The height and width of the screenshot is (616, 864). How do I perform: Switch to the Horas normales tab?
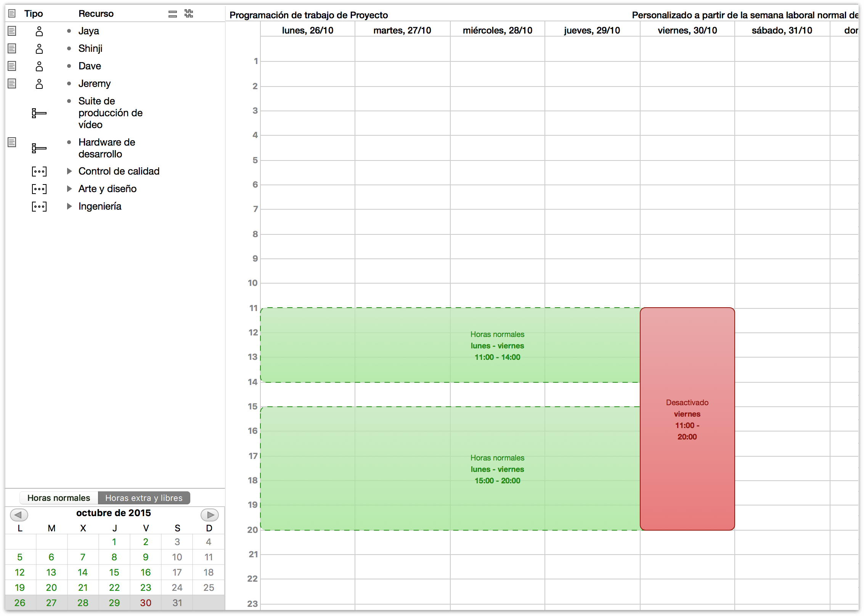(58, 498)
